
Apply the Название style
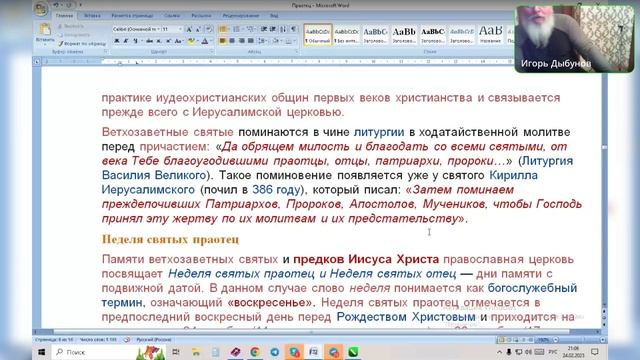click(x=490, y=35)
